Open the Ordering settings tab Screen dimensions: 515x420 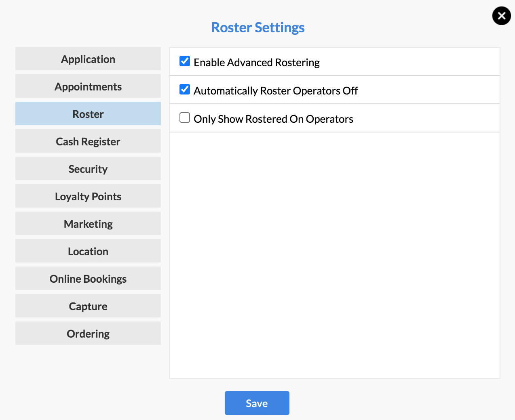click(88, 333)
